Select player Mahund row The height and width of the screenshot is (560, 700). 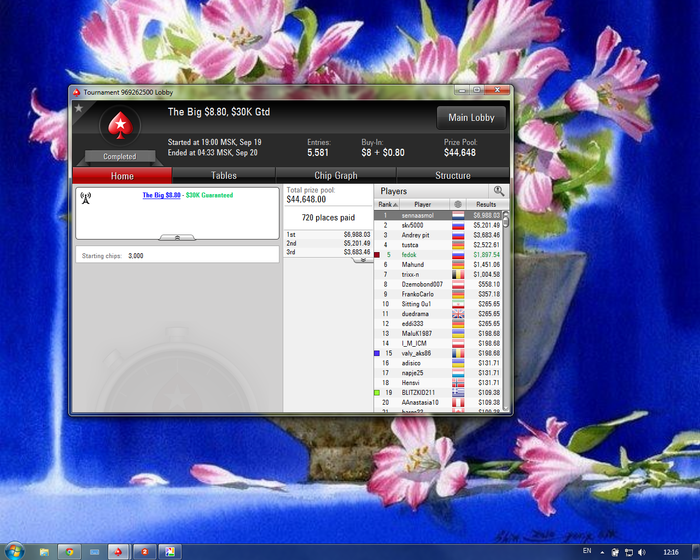(x=438, y=264)
